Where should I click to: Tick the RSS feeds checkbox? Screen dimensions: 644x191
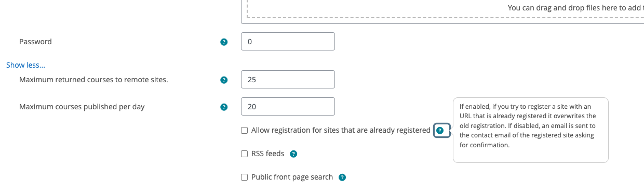[x=244, y=154]
